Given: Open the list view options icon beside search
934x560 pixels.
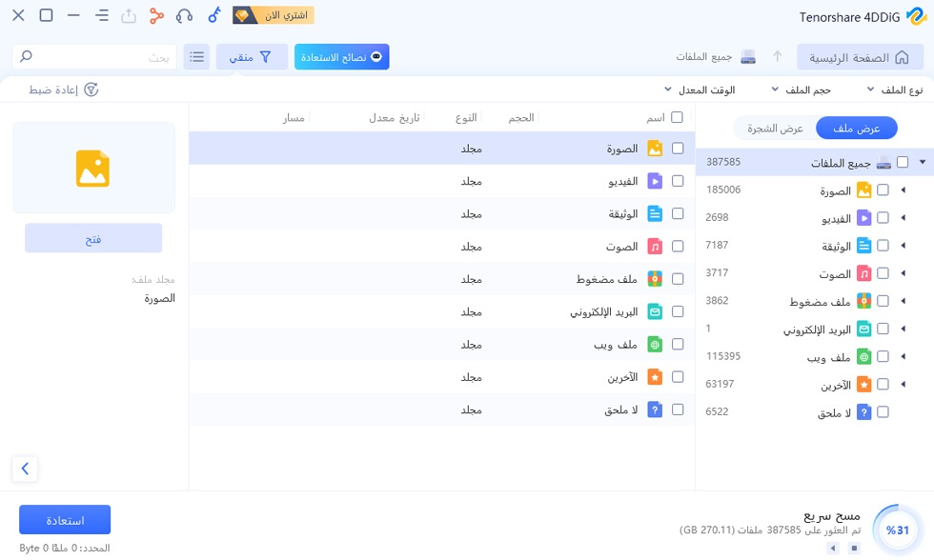Looking at the screenshot, I should 196,56.
